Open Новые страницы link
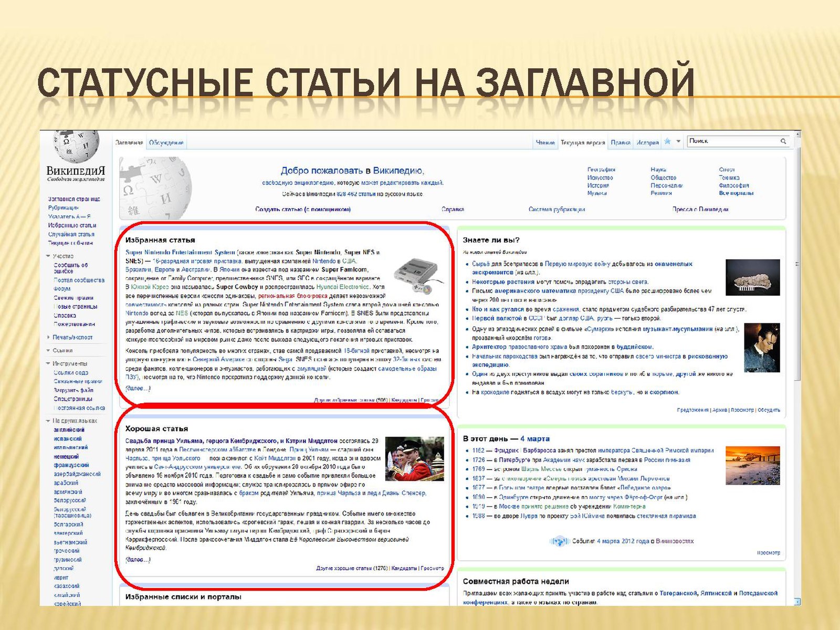This screenshot has width=840, height=630. (76, 307)
